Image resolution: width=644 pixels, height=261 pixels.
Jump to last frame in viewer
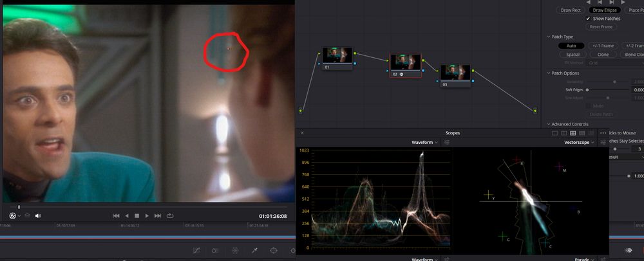click(158, 215)
